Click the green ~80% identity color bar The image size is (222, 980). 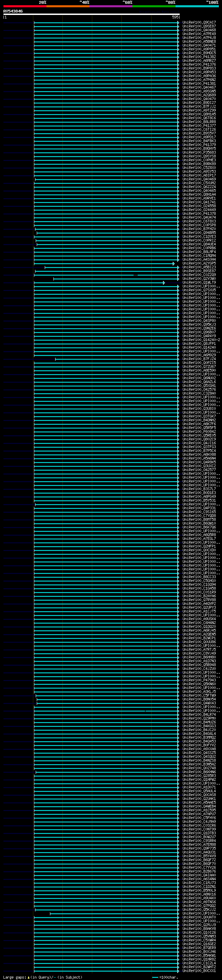(x=154, y=6)
